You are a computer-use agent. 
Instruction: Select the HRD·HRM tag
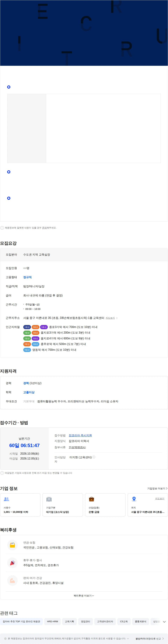[x=52, y=622]
